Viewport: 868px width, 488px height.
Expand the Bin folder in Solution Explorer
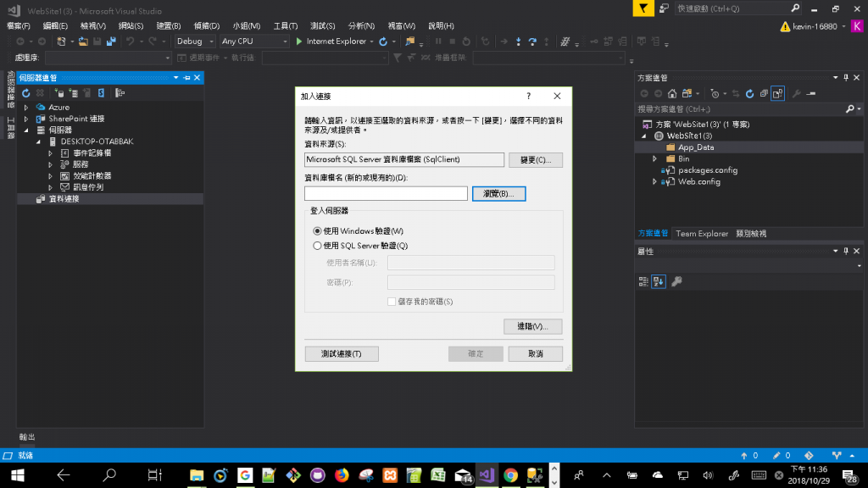[655, 158]
